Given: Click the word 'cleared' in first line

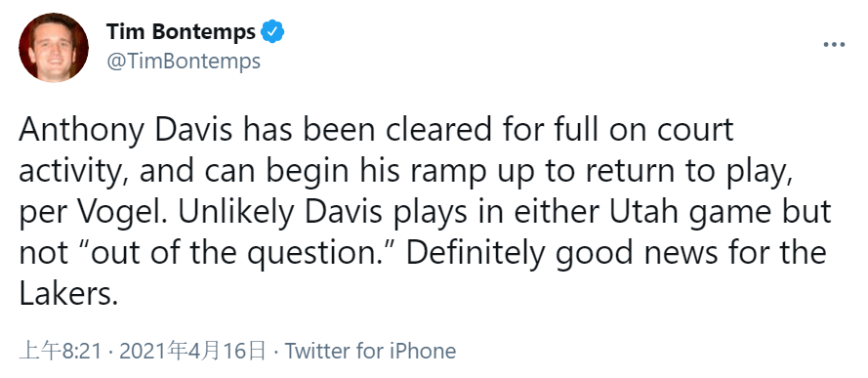Looking at the screenshot, I should pyautogui.click(x=428, y=130).
